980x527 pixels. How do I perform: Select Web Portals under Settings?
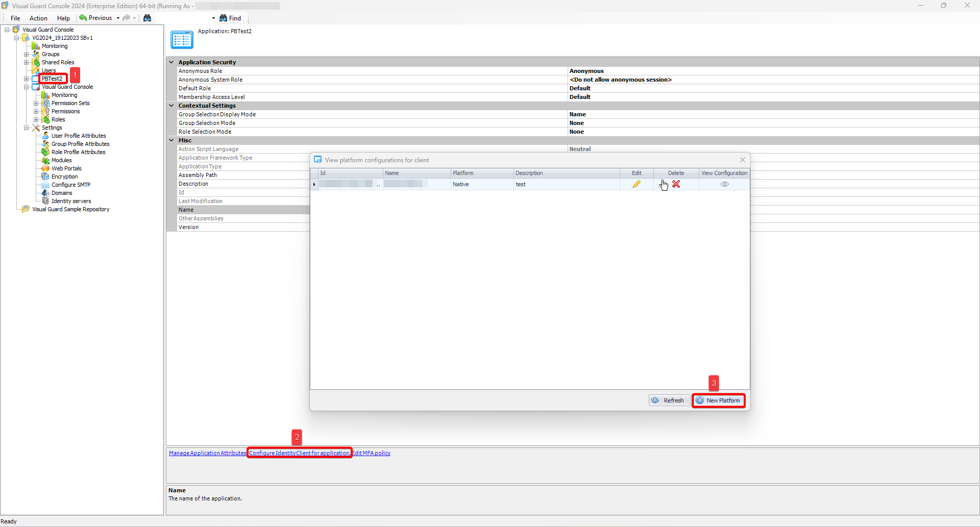coord(66,168)
